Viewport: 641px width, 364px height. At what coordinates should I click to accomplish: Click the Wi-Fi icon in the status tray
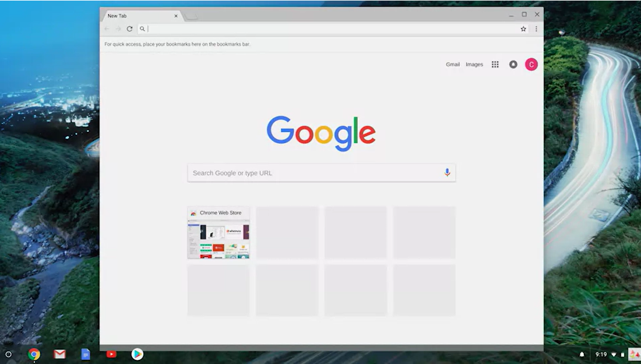click(614, 355)
